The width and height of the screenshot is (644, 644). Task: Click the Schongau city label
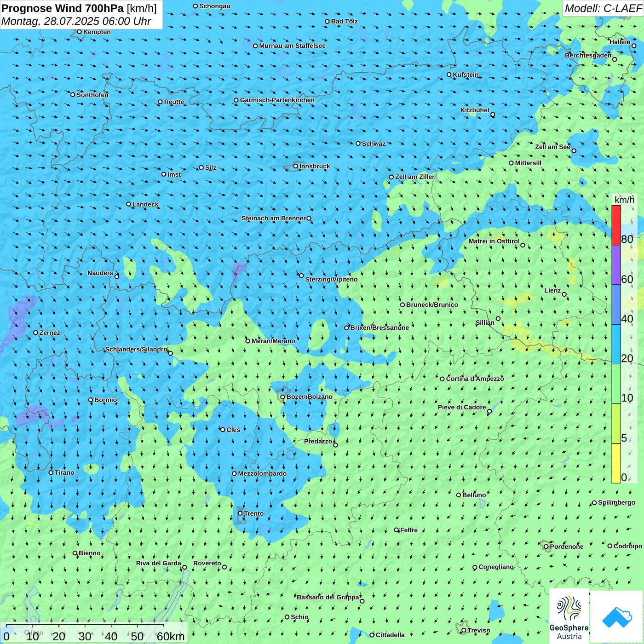tap(214, 6)
